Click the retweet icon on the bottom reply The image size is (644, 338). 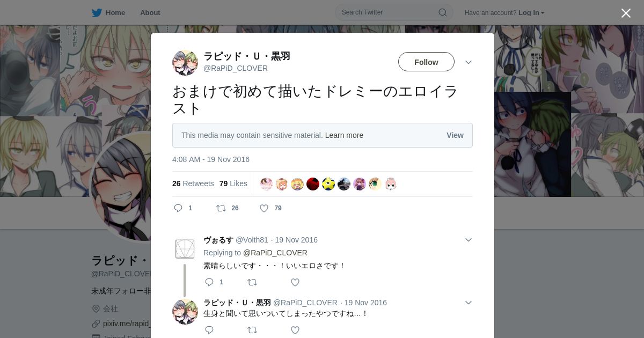point(252,330)
